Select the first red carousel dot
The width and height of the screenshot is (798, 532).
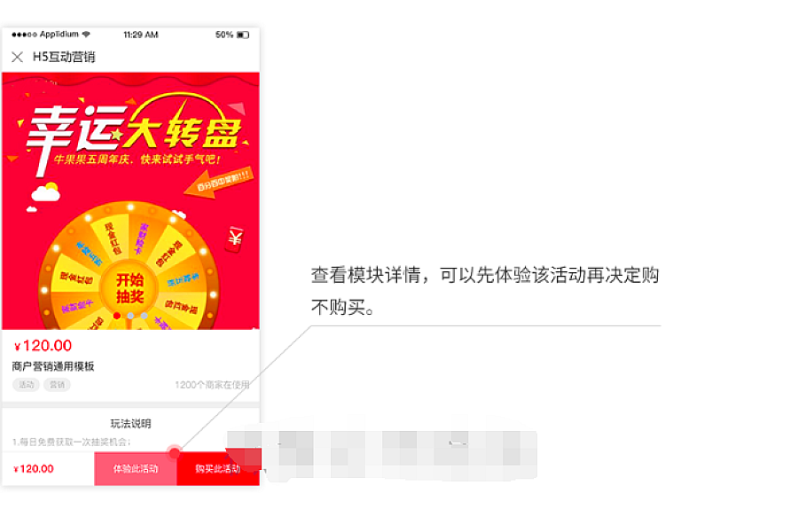(x=117, y=317)
